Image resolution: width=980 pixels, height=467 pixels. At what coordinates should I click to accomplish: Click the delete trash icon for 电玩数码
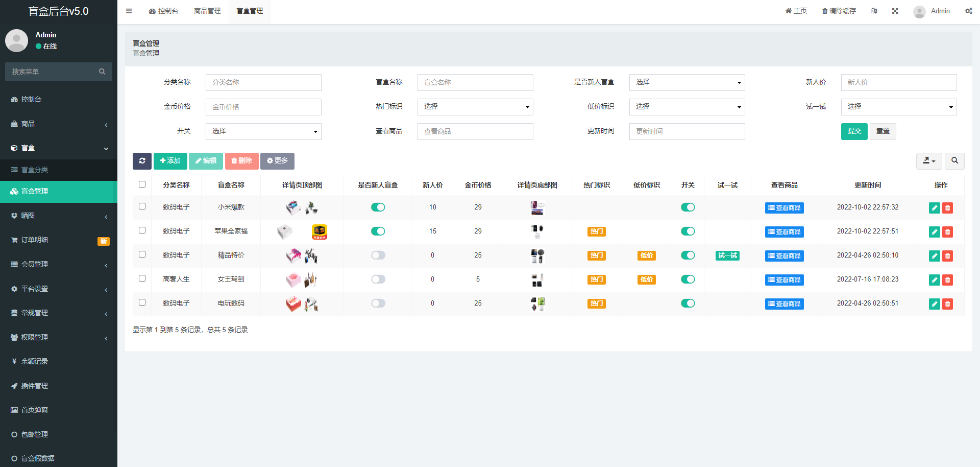click(x=948, y=303)
